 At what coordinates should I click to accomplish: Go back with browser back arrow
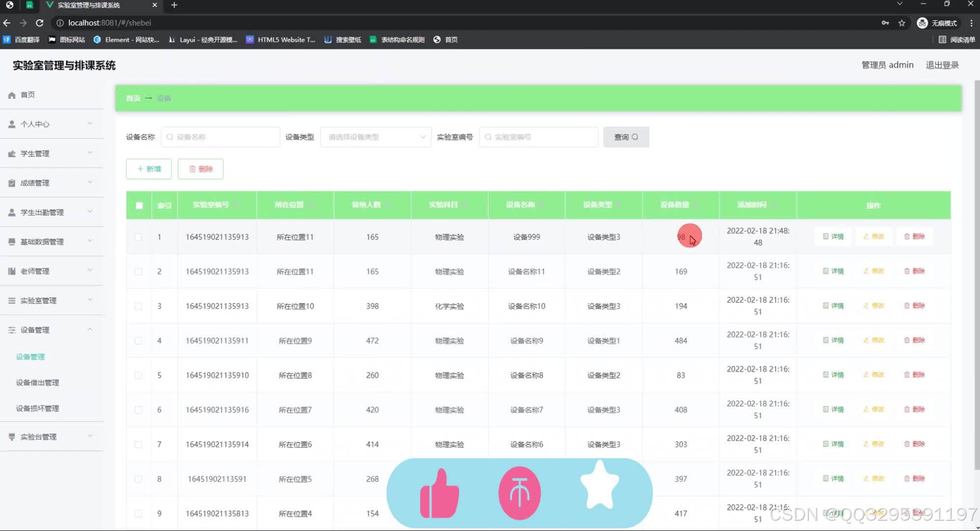pyautogui.click(x=7, y=23)
